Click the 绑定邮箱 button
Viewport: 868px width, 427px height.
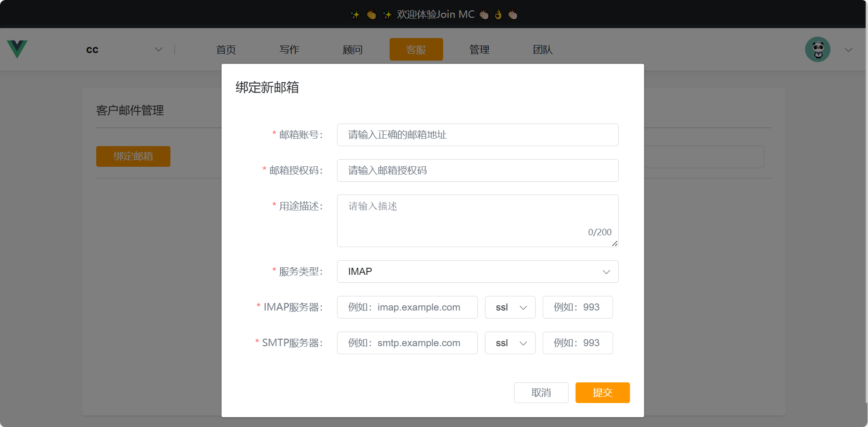tap(133, 156)
